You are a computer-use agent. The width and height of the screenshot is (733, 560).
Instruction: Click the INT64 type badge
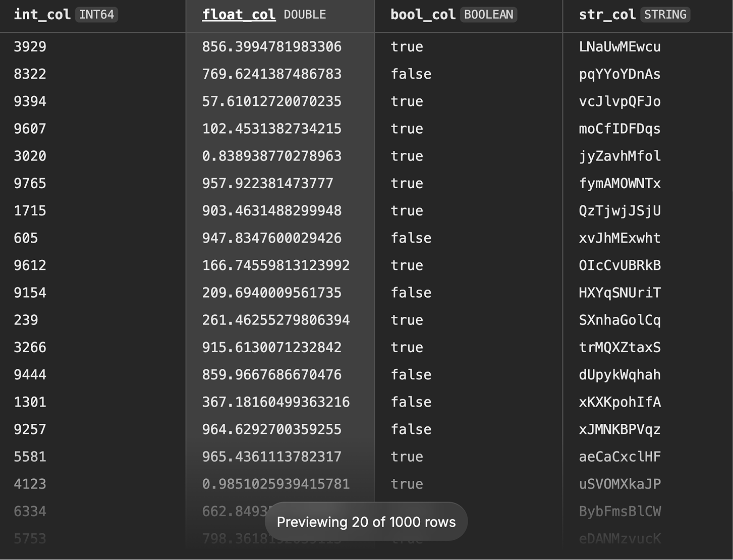click(x=97, y=15)
